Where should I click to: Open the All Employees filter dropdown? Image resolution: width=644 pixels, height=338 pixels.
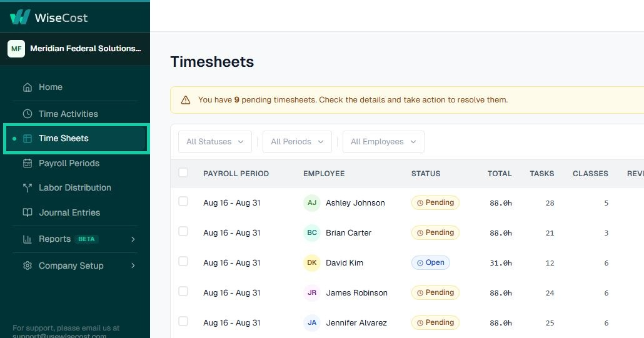(383, 142)
